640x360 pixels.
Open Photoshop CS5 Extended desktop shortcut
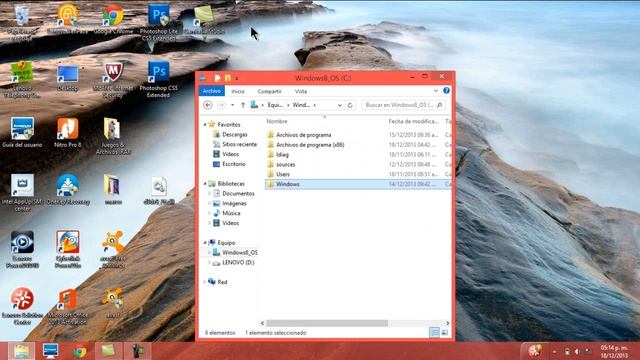(x=158, y=79)
